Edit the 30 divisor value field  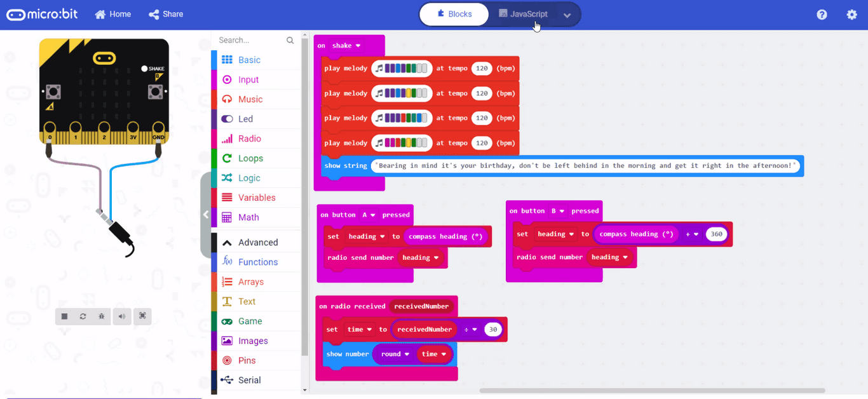click(493, 329)
